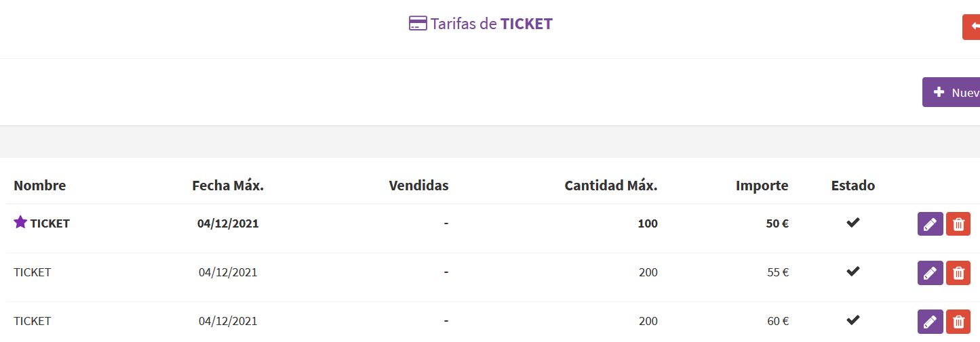Sort by Vendidas column header

pos(418,186)
